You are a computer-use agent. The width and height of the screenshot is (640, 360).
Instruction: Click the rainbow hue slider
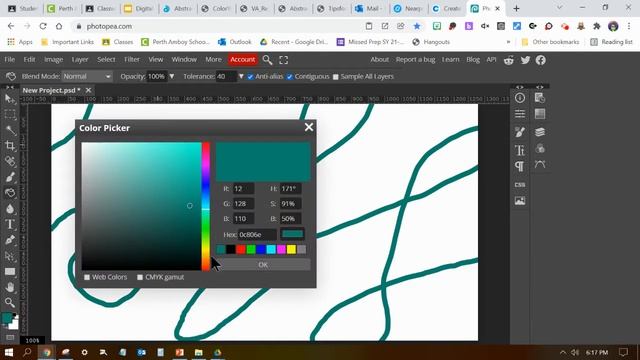coord(206,206)
